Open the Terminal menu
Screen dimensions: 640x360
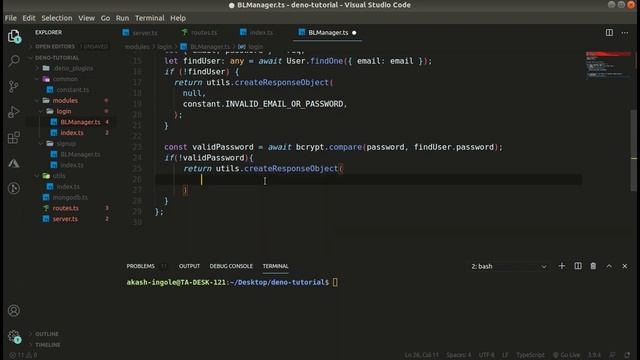tap(149, 18)
